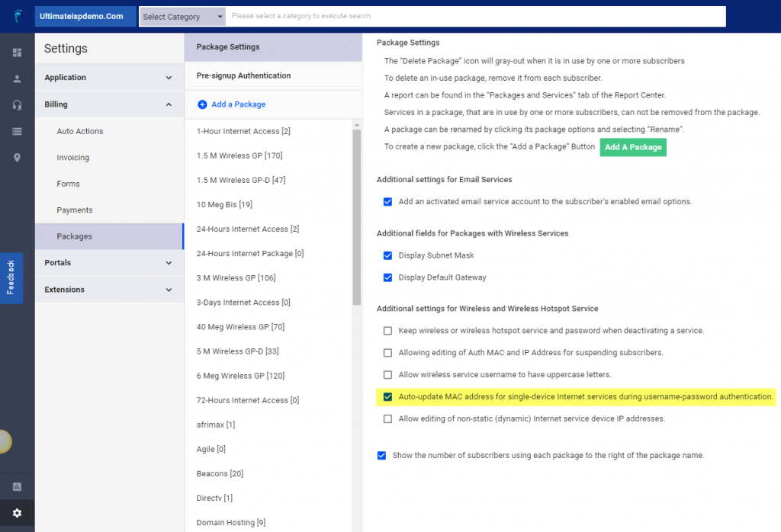The image size is (781, 532).
Task: Uncheck activated email service account option
Action: point(387,201)
